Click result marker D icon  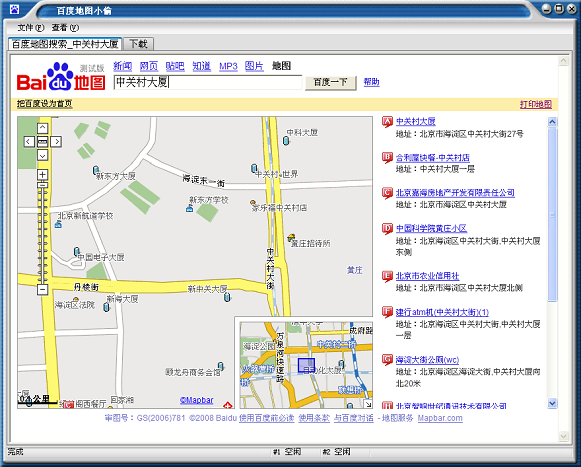(x=387, y=228)
